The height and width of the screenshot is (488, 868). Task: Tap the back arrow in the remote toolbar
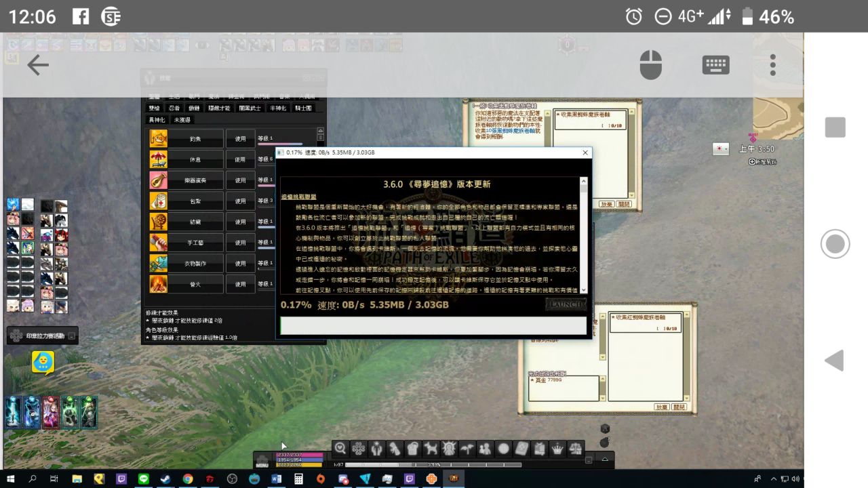(38, 65)
